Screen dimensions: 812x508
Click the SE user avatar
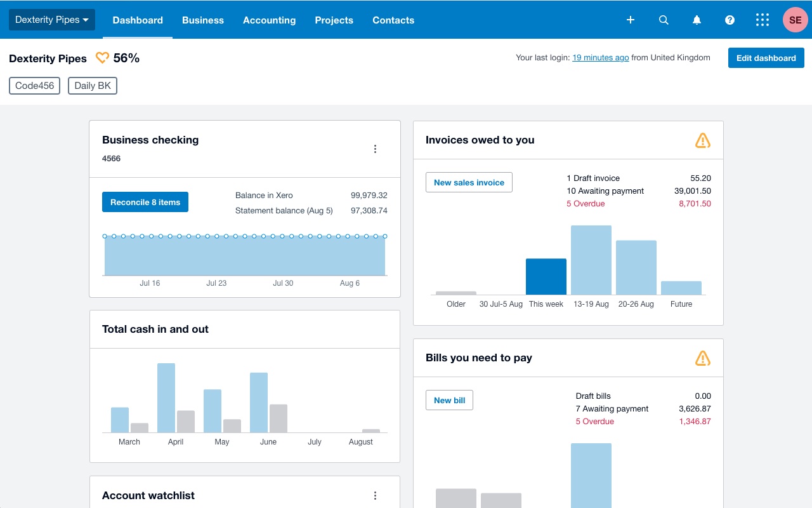tap(795, 20)
